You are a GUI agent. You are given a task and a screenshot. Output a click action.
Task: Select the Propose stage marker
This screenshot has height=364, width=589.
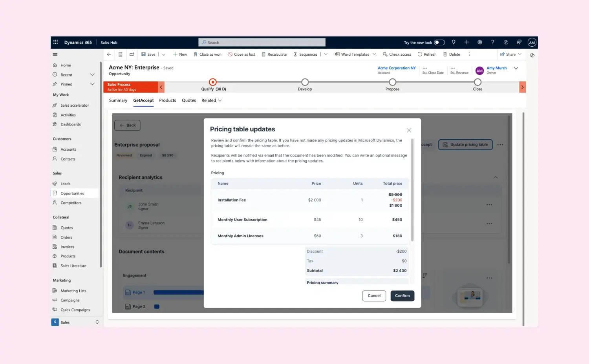[392, 82]
